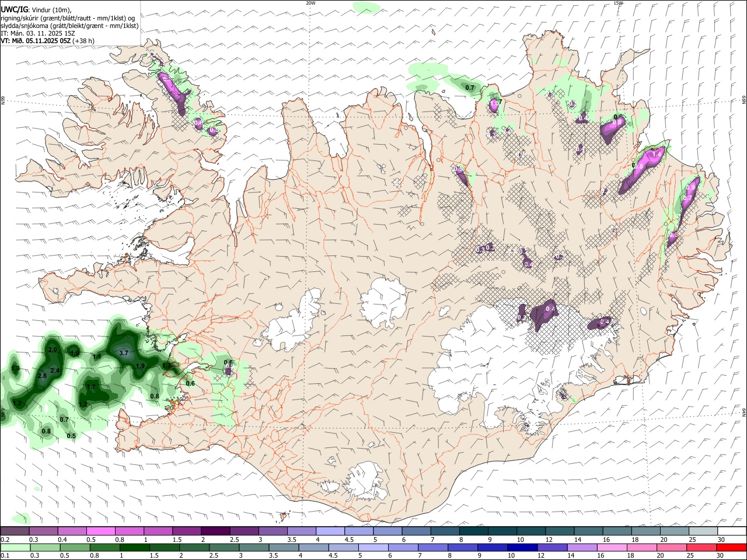
Task: Click the 0.1 label on the rain scale
Action: (x=5, y=556)
